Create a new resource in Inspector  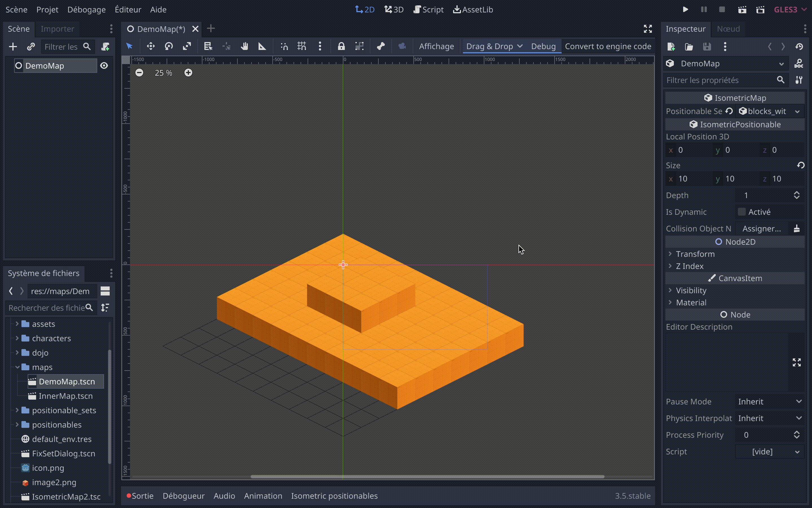click(671, 47)
